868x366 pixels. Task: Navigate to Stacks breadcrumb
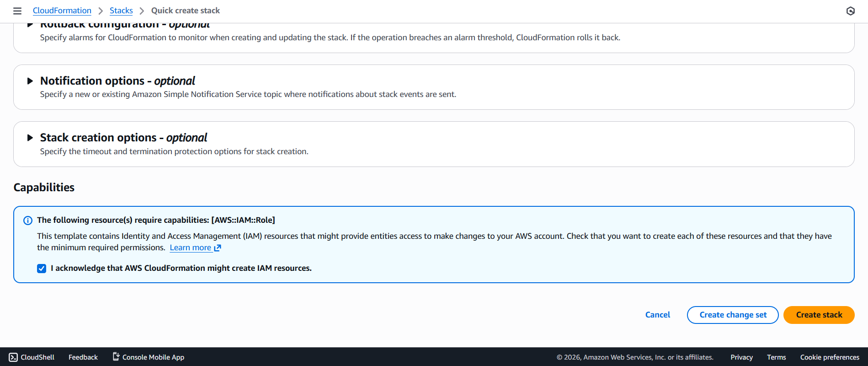(x=121, y=11)
